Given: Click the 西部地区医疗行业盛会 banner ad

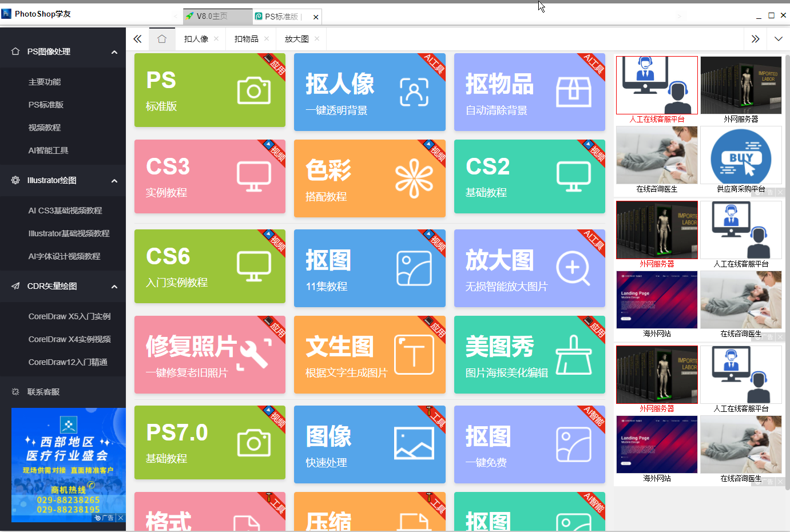Looking at the screenshot, I should [68, 464].
